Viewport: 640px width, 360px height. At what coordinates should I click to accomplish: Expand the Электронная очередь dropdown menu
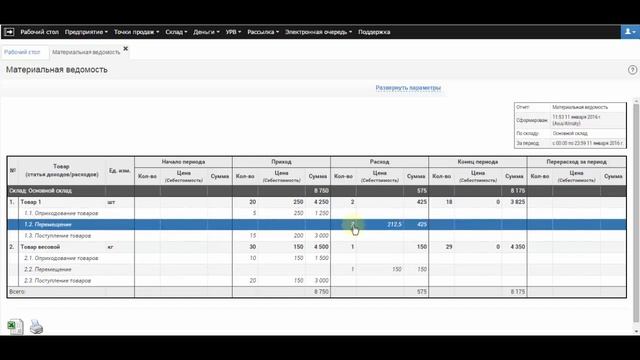[318, 32]
